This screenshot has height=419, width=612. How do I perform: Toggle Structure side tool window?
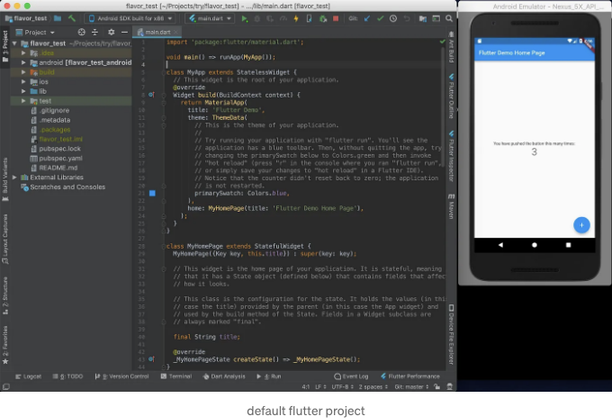[5, 295]
